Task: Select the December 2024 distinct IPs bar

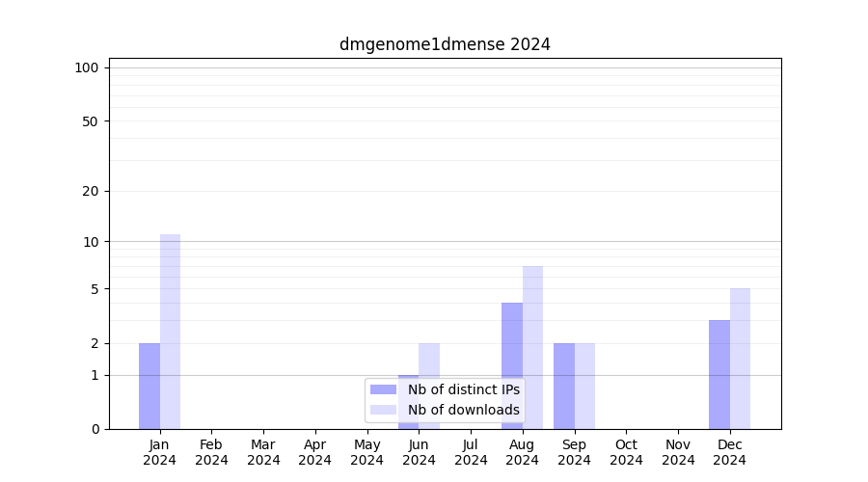Action: tap(719, 374)
